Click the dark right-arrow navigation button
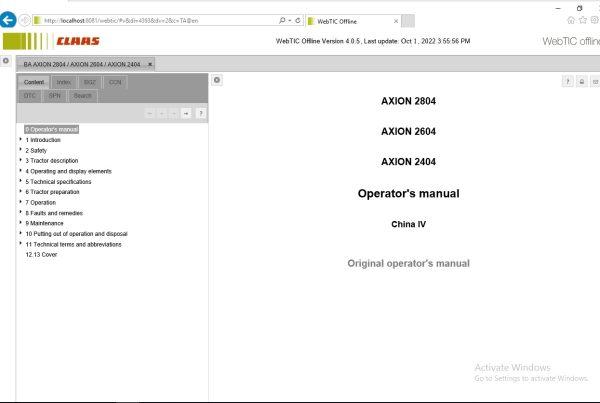Screen dimensions: 600x403 186,113
